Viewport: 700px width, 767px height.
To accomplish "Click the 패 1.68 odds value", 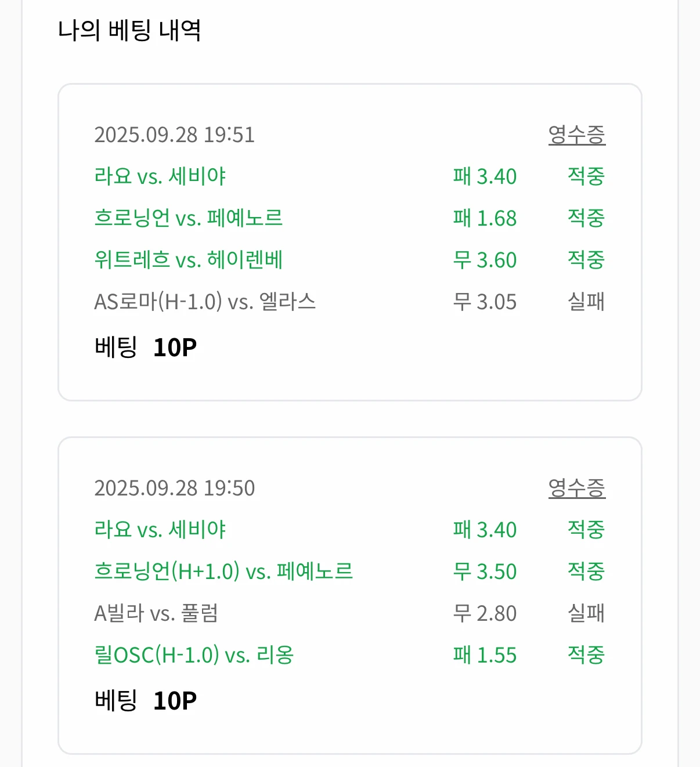I will 485,218.
